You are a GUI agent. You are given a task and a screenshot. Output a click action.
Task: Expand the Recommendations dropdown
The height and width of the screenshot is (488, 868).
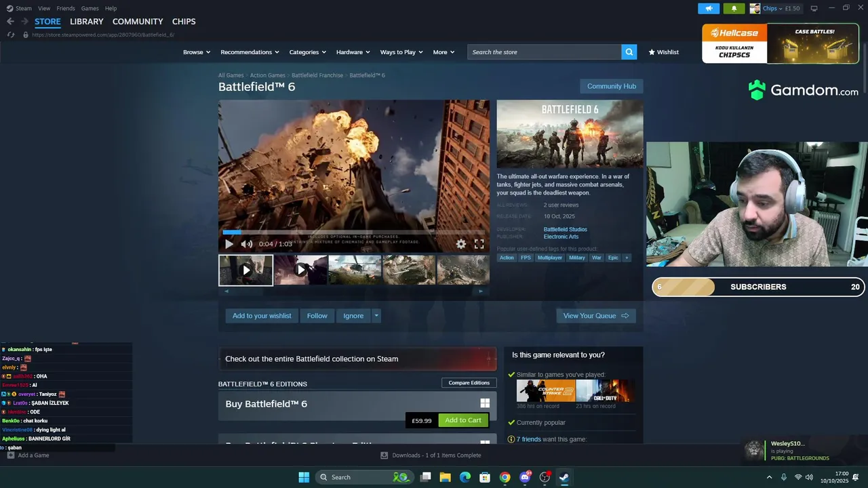[250, 52]
